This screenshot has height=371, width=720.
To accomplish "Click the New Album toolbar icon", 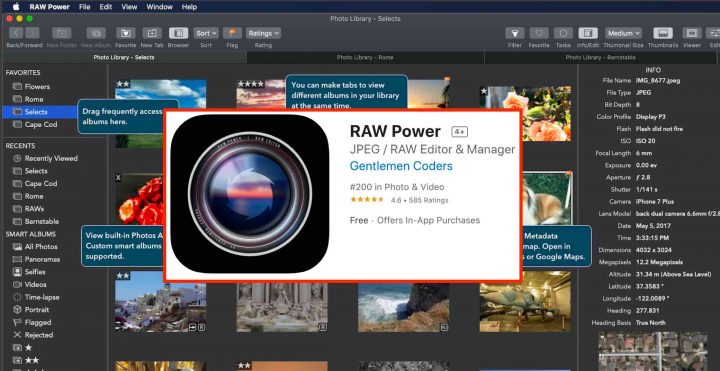I will point(96,33).
